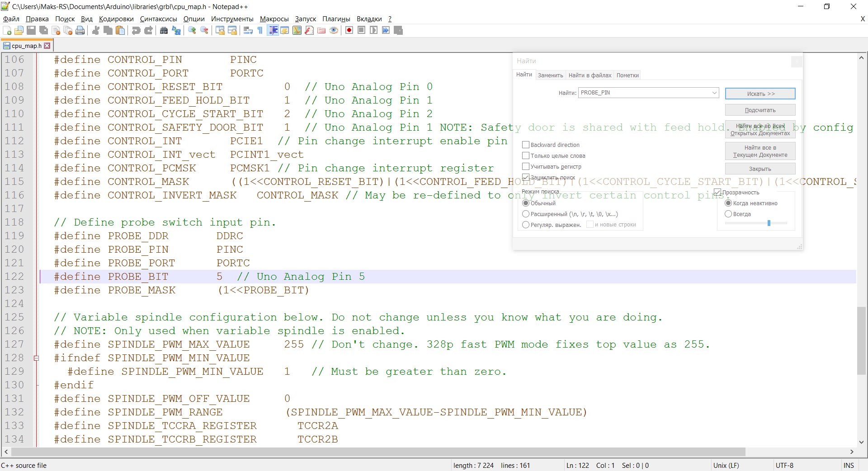Show all characters with the pilcrow icon
This screenshot has width=868, height=471.
coord(260,30)
